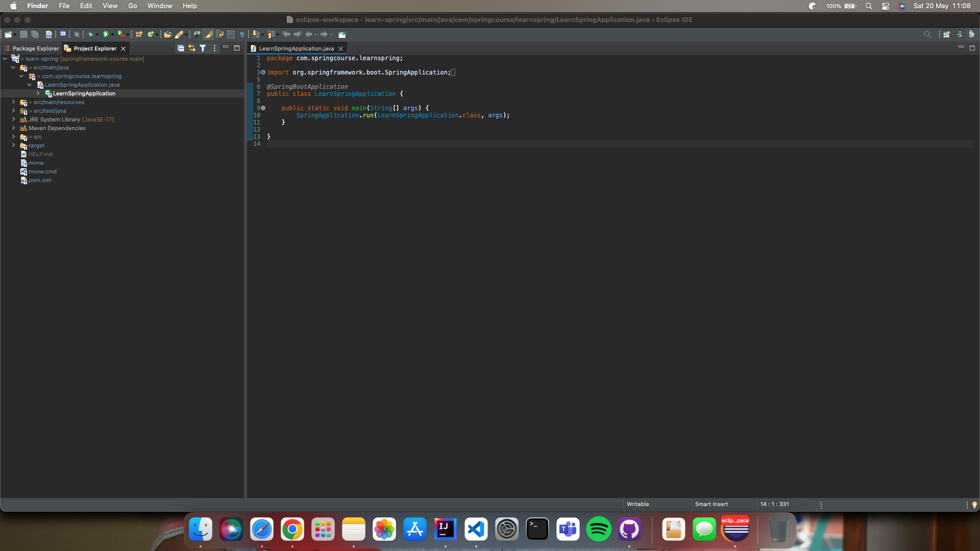Click Tip of the Day lightbulb

(x=974, y=505)
